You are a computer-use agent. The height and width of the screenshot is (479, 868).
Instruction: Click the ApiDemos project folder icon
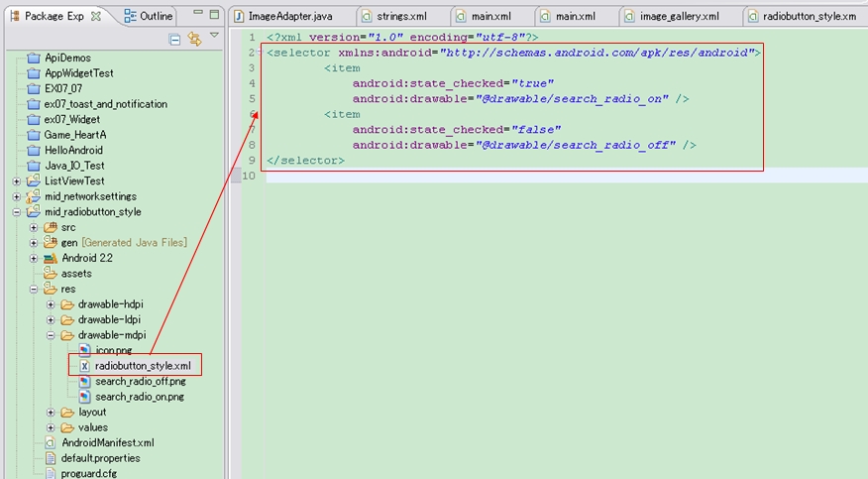click(34, 59)
